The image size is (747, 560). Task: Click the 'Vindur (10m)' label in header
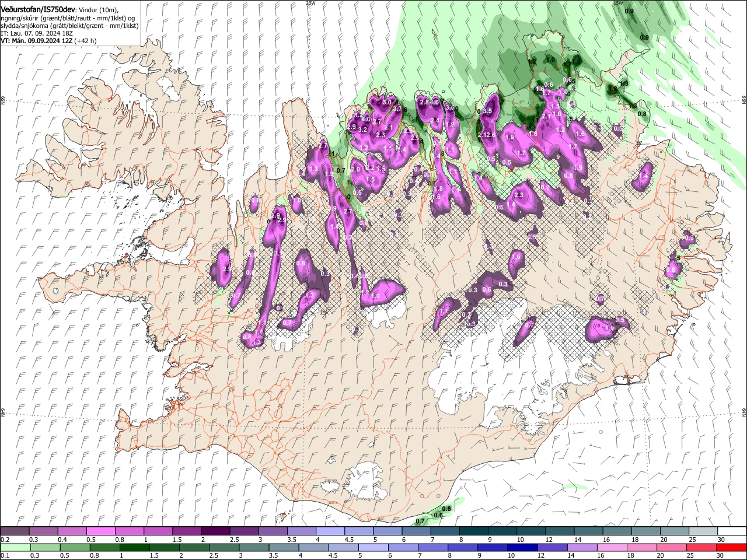tap(98, 10)
